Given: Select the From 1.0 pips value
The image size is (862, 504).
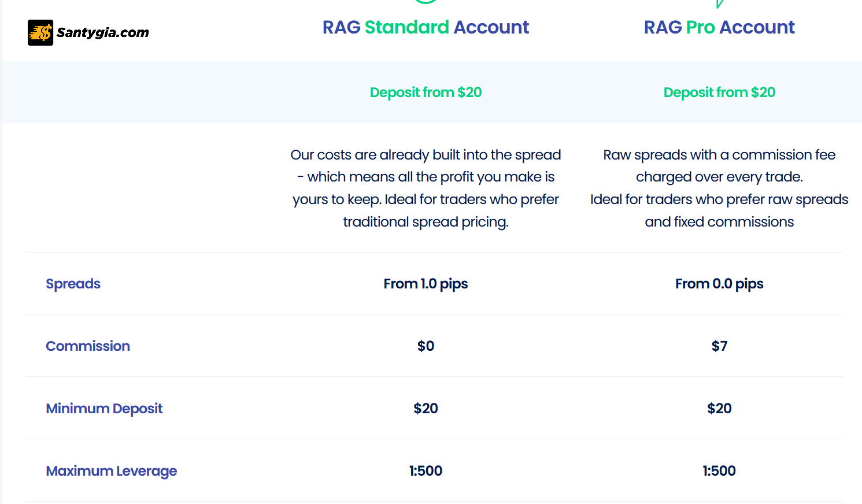Looking at the screenshot, I should tap(426, 284).
